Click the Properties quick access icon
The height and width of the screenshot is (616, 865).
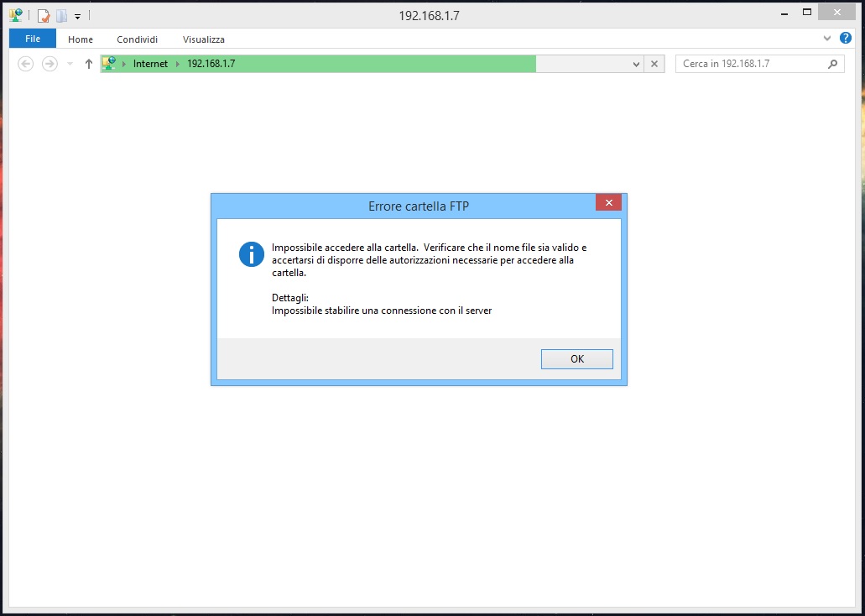point(44,16)
